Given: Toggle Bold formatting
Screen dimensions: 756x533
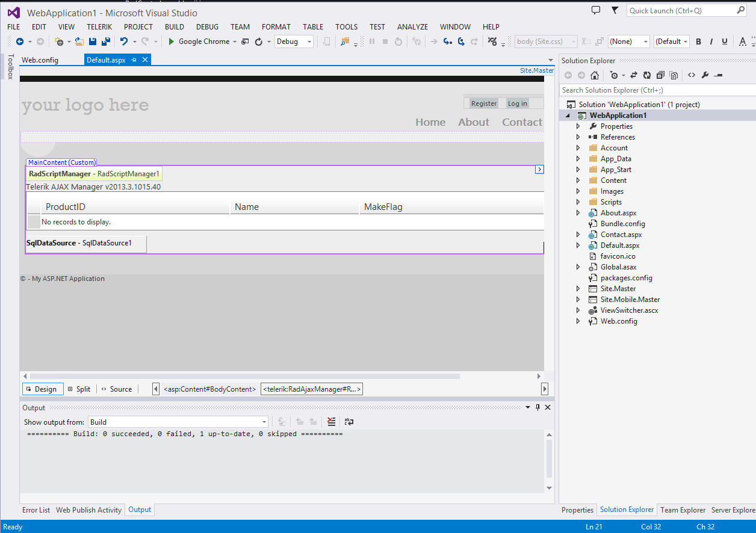Looking at the screenshot, I should pyautogui.click(x=699, y=42).
